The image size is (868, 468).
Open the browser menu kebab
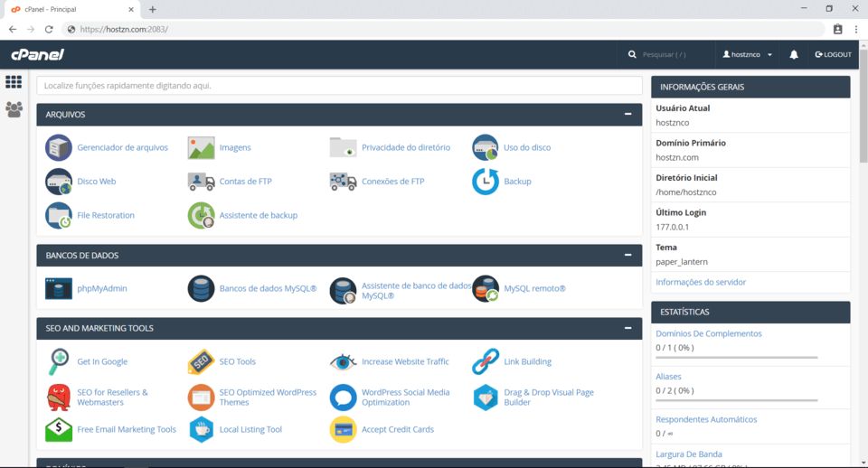pyautogui.click(x=856, y=29)
